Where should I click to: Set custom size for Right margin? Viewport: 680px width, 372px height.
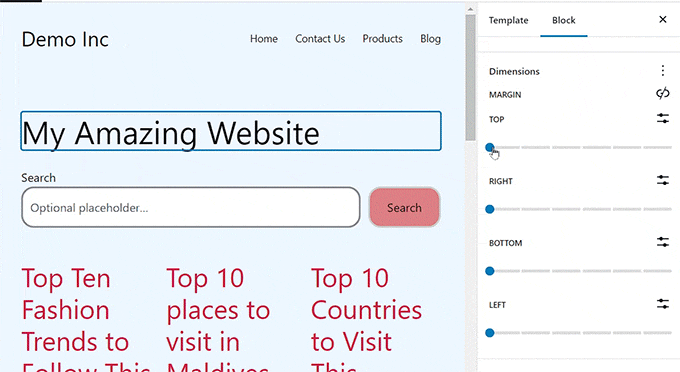(662, 180)
